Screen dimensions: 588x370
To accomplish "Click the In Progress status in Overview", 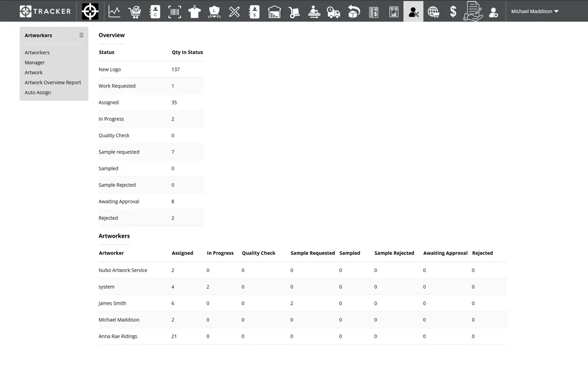I will pyautogui.click(x=111, y=119).
